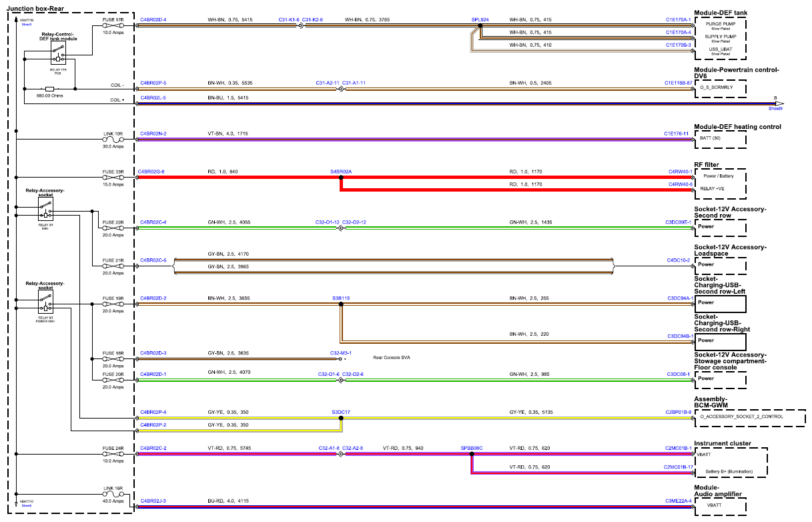Click the S4BR02A splice dot
Screen dimensions: 812x522
[x=340, y=178]
